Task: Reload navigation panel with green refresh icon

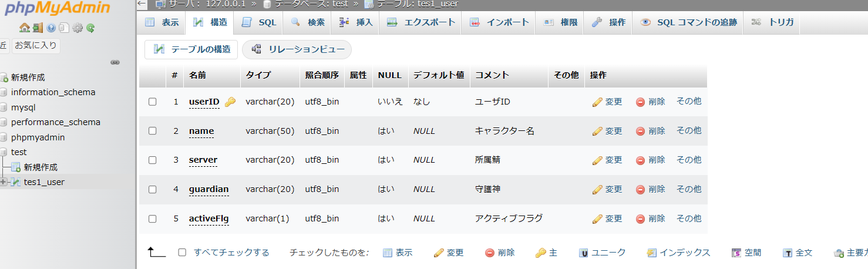Action: 90,28
